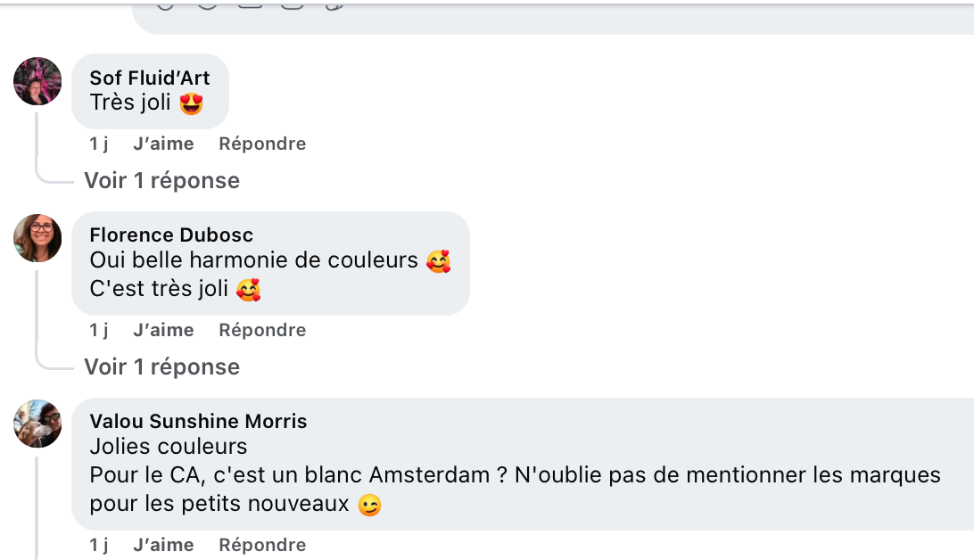Open Valou Sunshine Morris's avatar
Image resolution: width=974 pixels, height=560 pixels.
[x=37, y=424]
